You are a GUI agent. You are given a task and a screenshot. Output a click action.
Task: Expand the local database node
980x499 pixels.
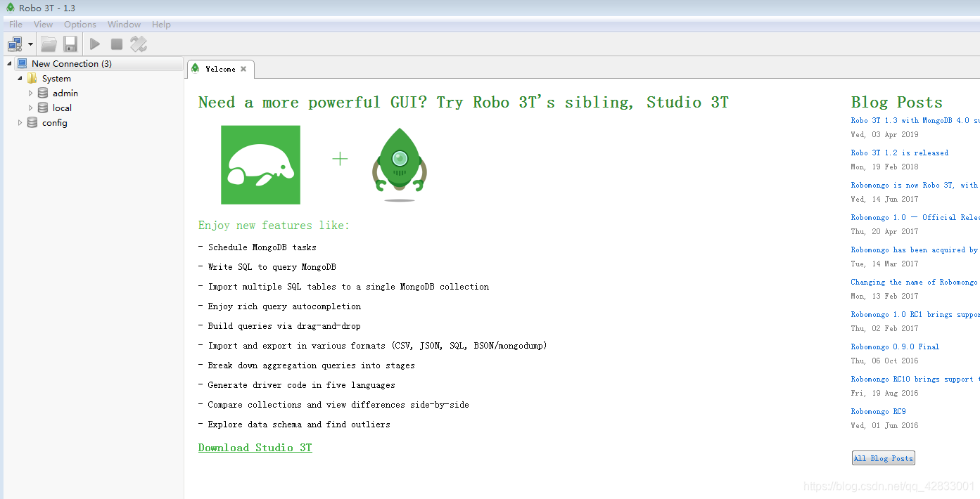pos(30,108)
